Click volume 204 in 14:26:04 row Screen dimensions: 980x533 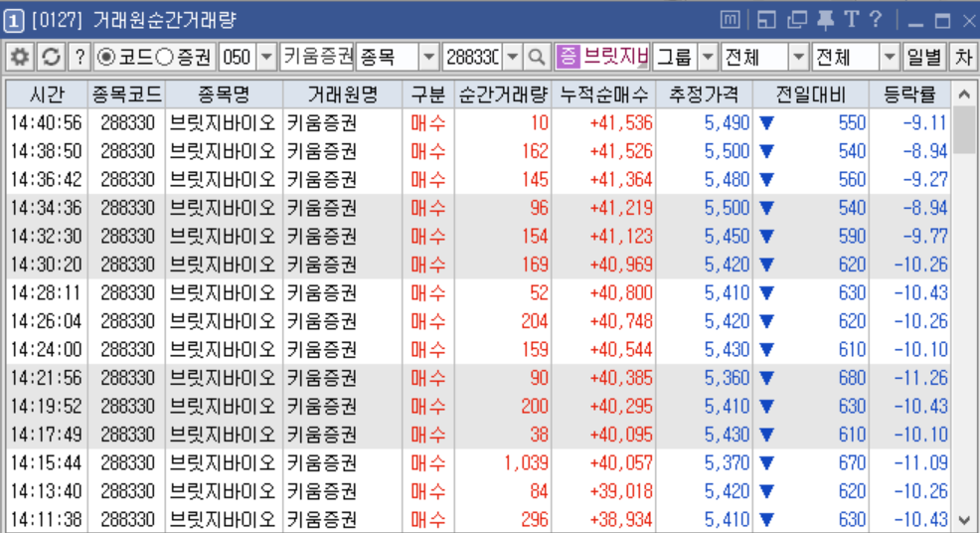tap(535, 321)
